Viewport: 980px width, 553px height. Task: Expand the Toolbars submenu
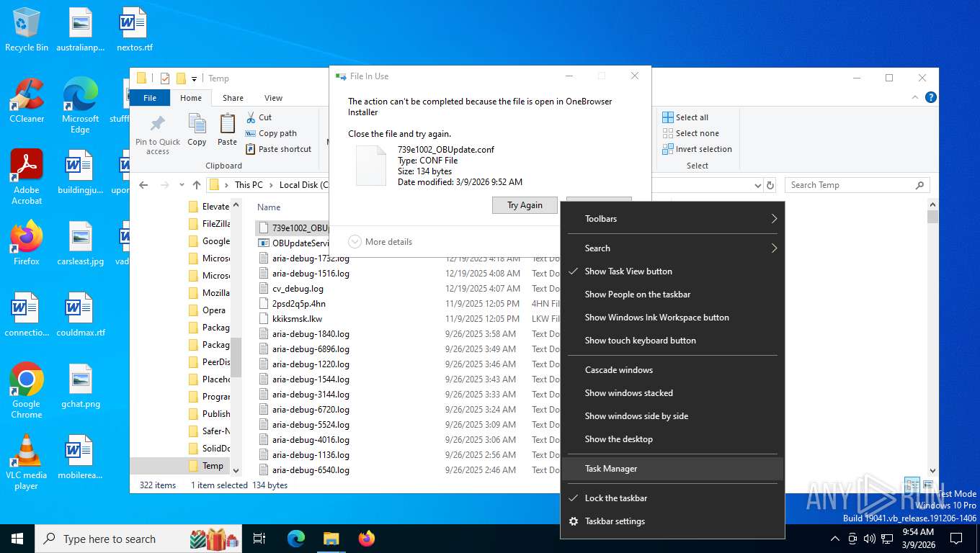[x=672, y=219]
